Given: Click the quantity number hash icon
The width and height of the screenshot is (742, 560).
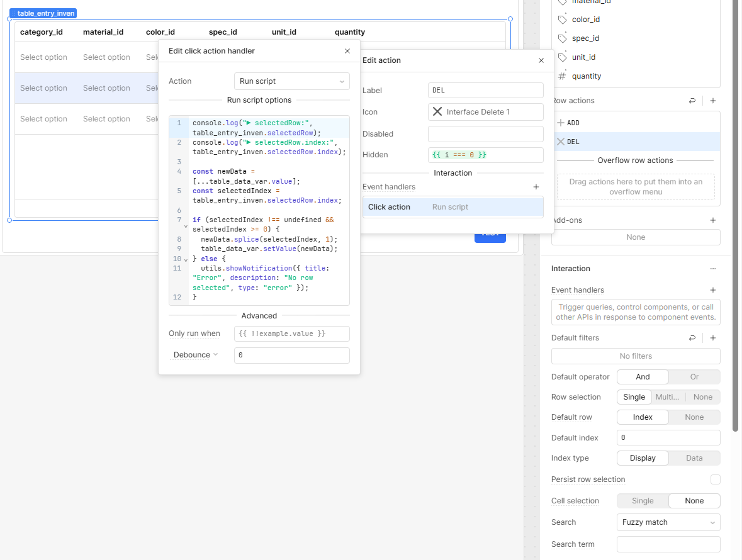Looking at the screenshot, I should 562,76.
